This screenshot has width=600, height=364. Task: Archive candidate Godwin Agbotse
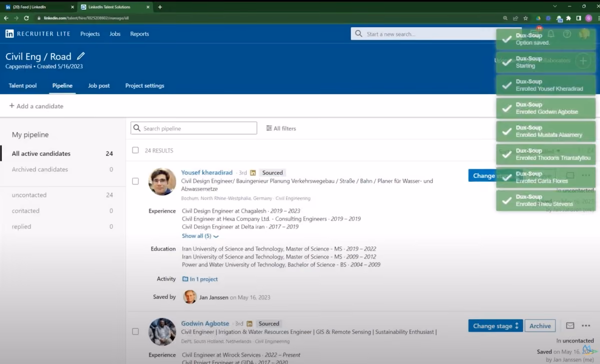[x=540, y=325]
